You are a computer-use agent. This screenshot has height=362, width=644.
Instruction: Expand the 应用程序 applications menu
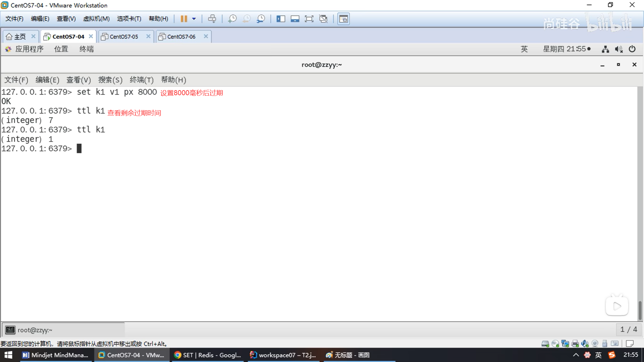tap(29, 49)
